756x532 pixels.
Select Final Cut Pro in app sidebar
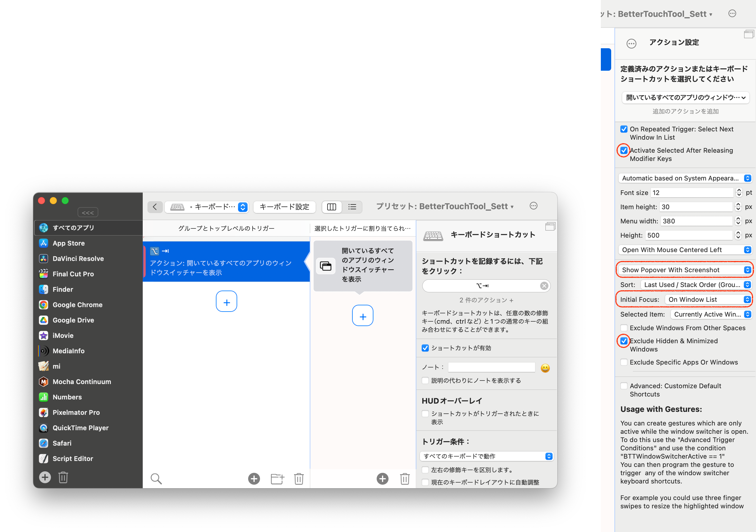[73, 274]
